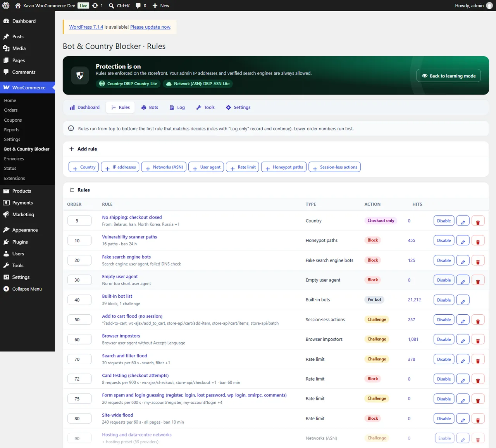This screenshot has height=448, width=496.
Task: Switch to the Bots tab
Action: [x=150, y=107]
